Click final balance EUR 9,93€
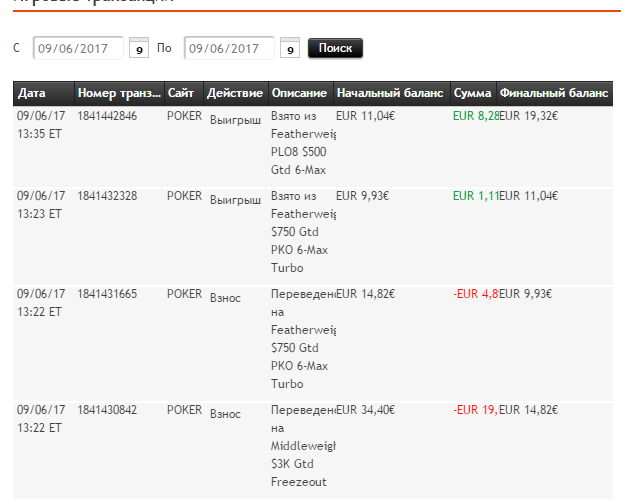 tap(525, 294)
